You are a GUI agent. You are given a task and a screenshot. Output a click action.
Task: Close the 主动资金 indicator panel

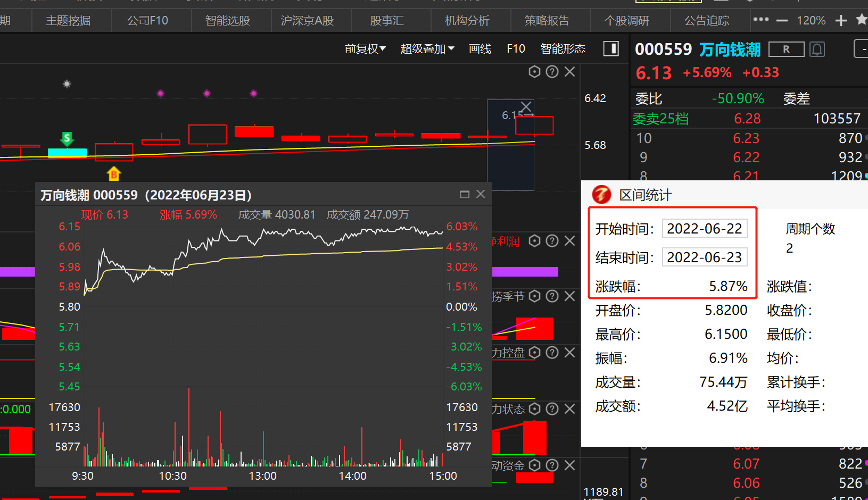coord(569,465)
